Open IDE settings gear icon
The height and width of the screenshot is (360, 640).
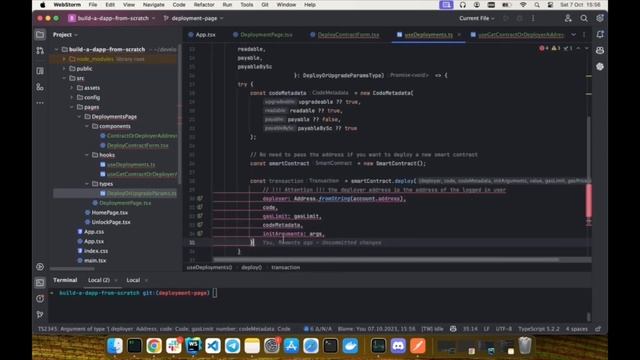(x=600, y=18)
